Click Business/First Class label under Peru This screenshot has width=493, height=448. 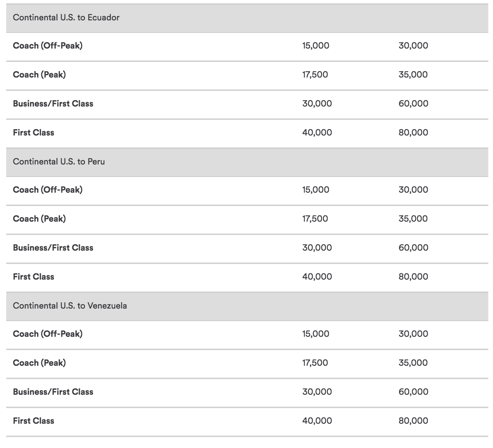pyautogui.click(x=53, y=247)
